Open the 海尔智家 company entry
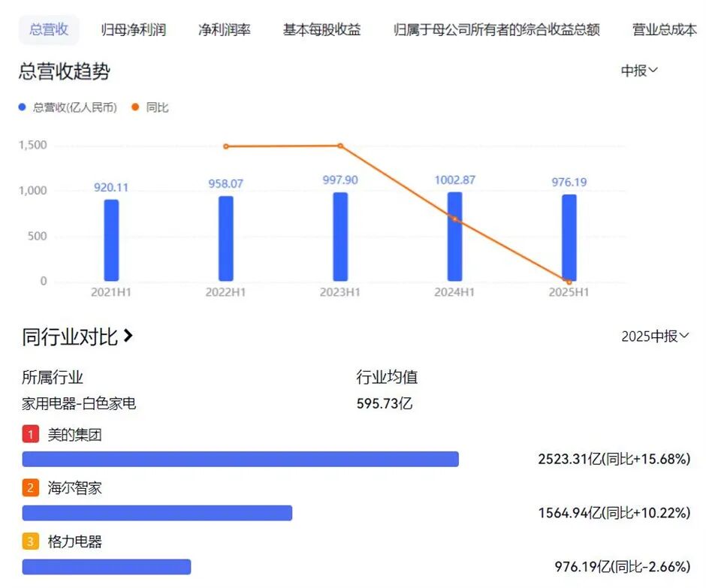The image size is (706, 588). 75,487
